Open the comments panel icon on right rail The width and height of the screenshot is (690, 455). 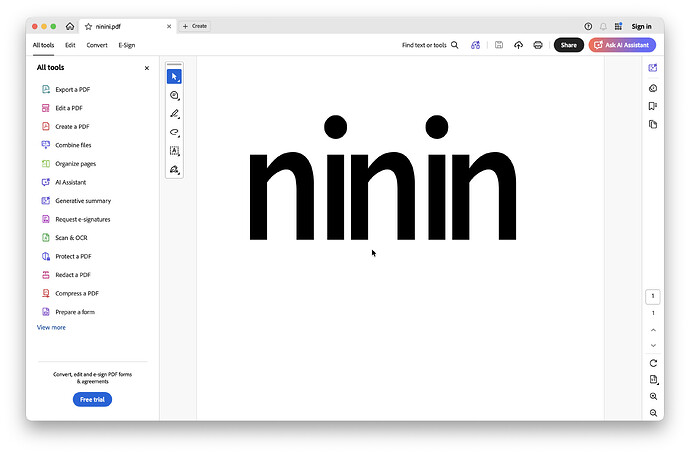coord(653,88)
